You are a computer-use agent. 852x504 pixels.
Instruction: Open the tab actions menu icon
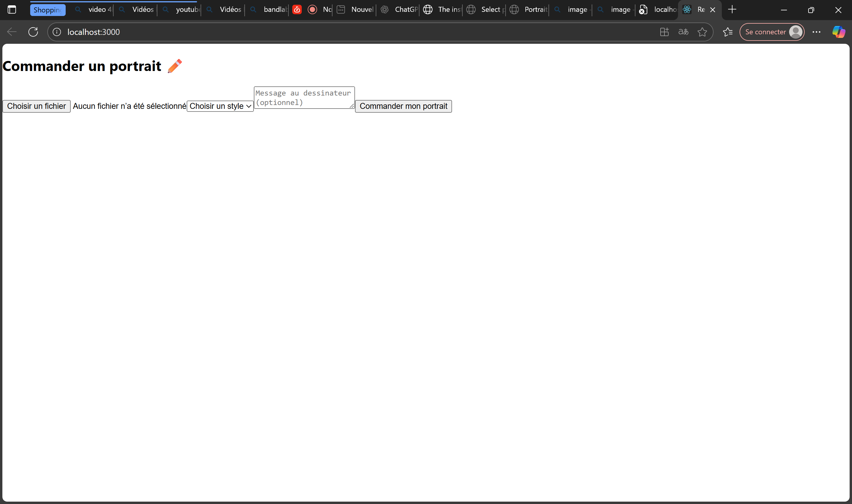(12, 9)
